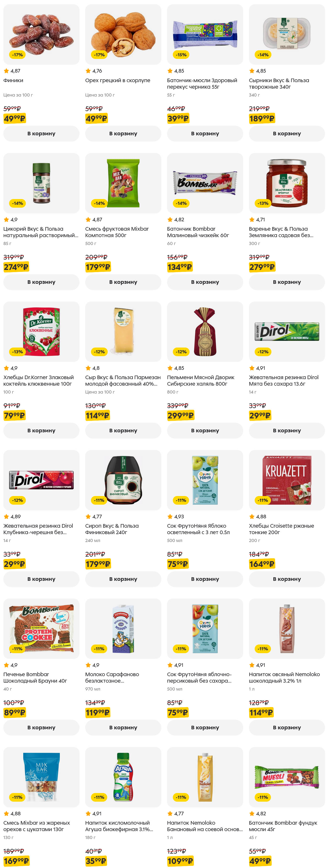Screen dimensions: 326x868
Task: Open the Орех грецкий в скорлупе product title
Action: point(118,80)
